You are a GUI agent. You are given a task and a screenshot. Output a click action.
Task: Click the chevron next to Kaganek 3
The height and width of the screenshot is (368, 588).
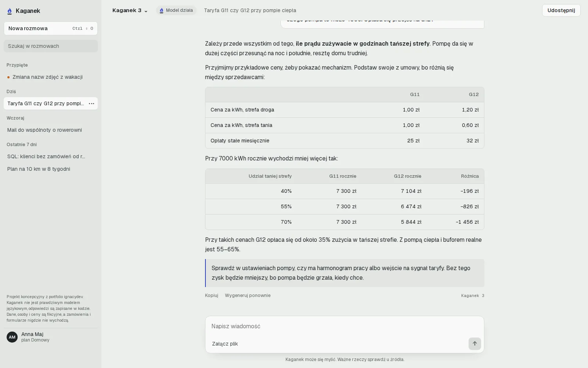[x=146, y=11]
